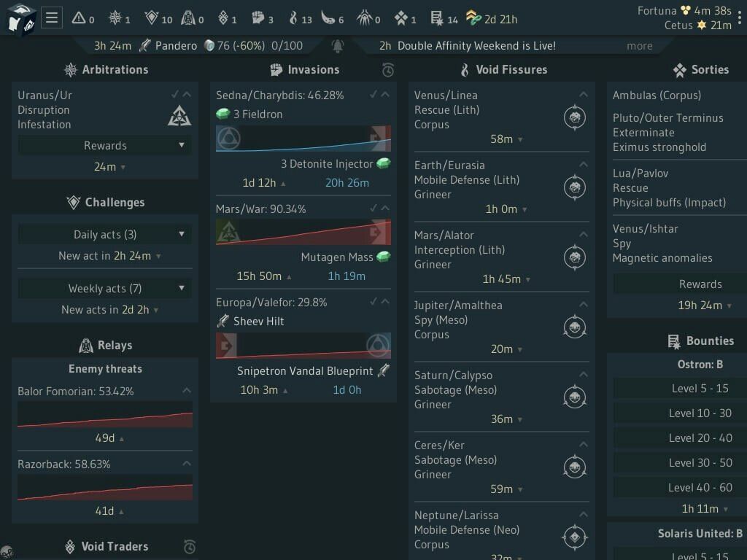Click the Razorback progress graph
The width and height of the screenshot is (747, 560).
tap(105, 487)
